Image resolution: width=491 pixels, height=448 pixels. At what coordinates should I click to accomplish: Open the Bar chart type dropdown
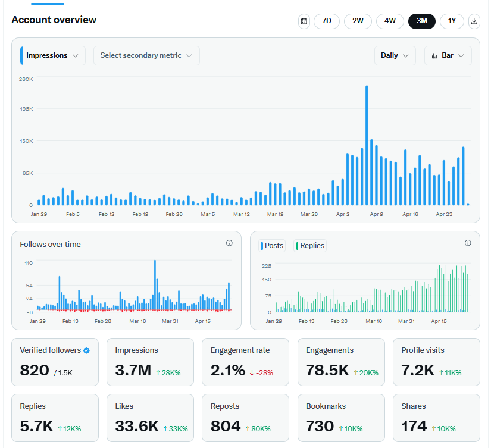tap(448, 56)
